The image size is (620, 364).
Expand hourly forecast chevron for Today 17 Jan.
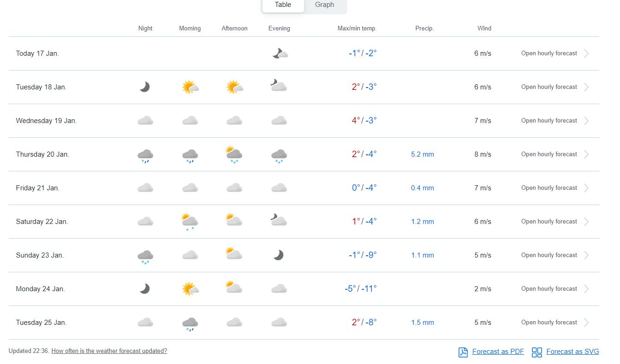(x=586, y=53)
